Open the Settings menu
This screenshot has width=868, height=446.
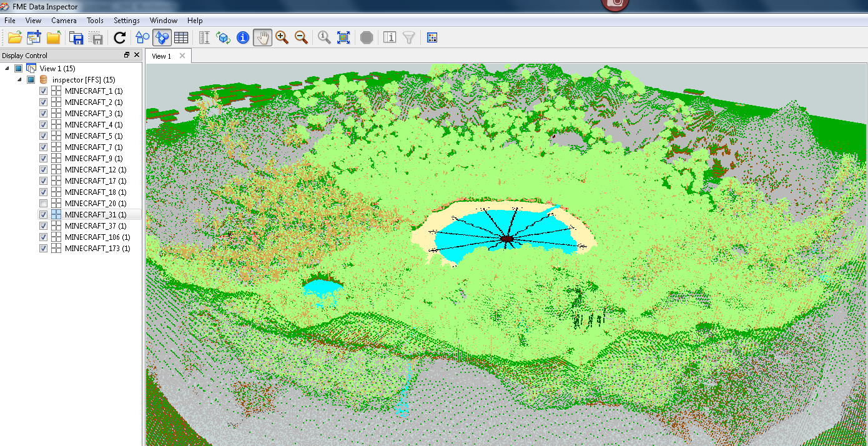(x=127, y=21)
